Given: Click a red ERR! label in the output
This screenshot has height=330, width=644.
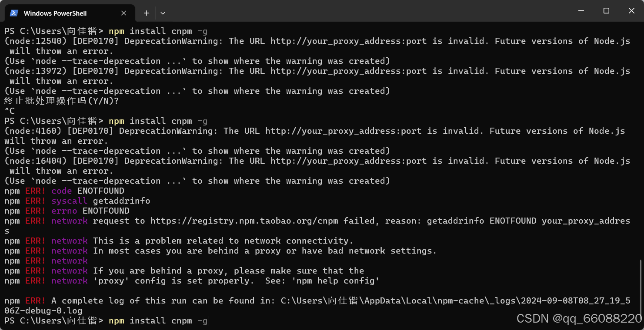Looking at the screenshot, I should [x=35, y=191].
